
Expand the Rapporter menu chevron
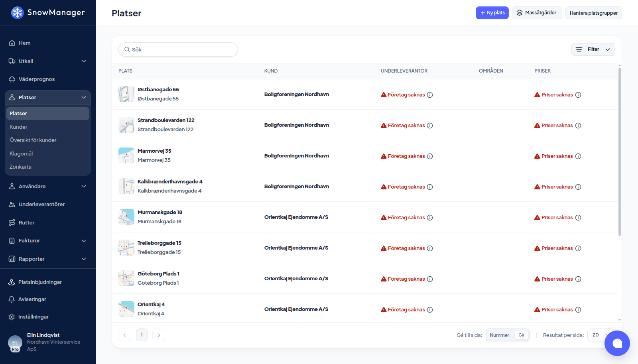84,259
